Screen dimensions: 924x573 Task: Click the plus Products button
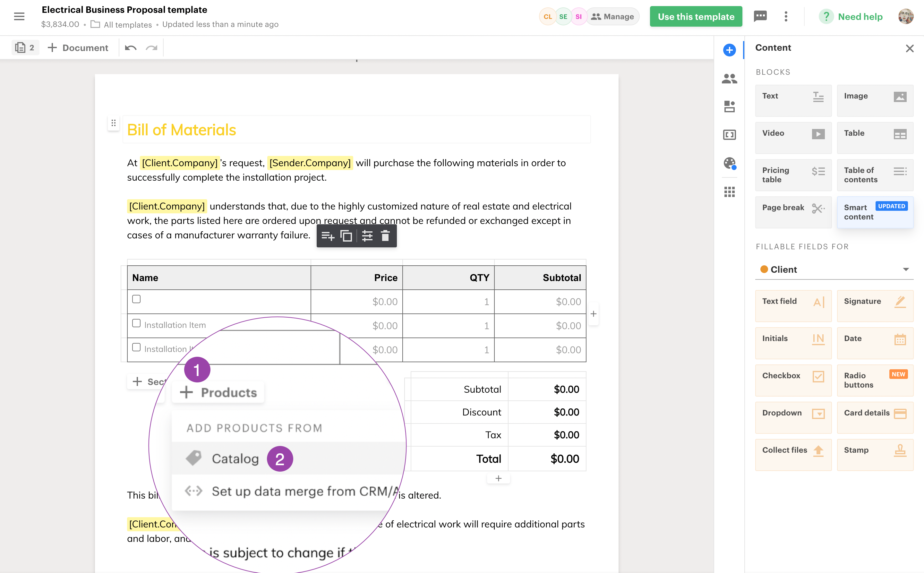click(218, 392)
